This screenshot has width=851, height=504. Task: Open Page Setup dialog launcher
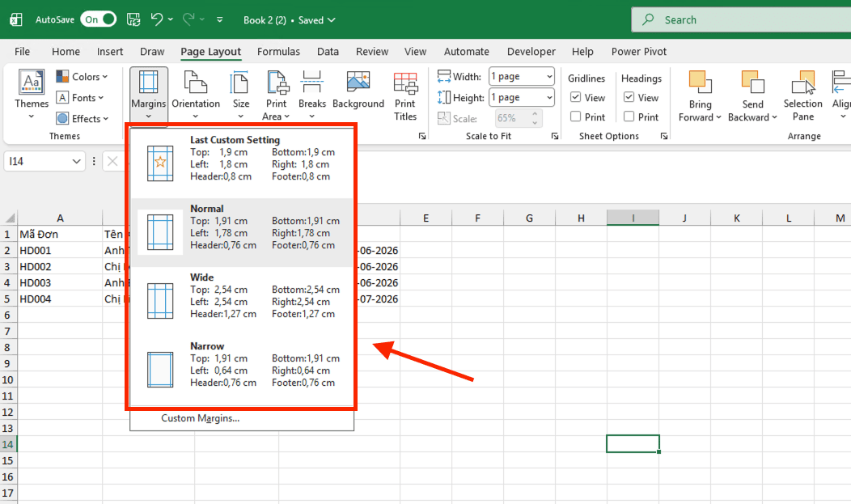[422, 136]
